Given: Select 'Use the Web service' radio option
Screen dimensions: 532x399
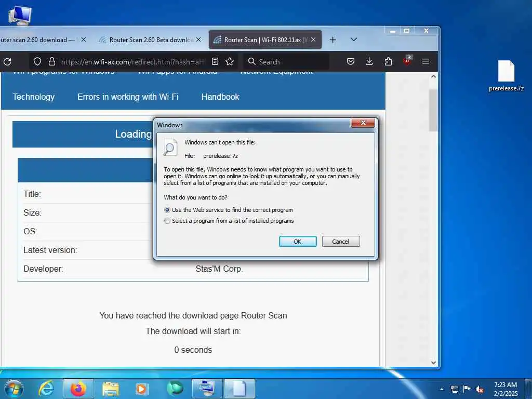Looking at the screenshot, I should 167,210.
